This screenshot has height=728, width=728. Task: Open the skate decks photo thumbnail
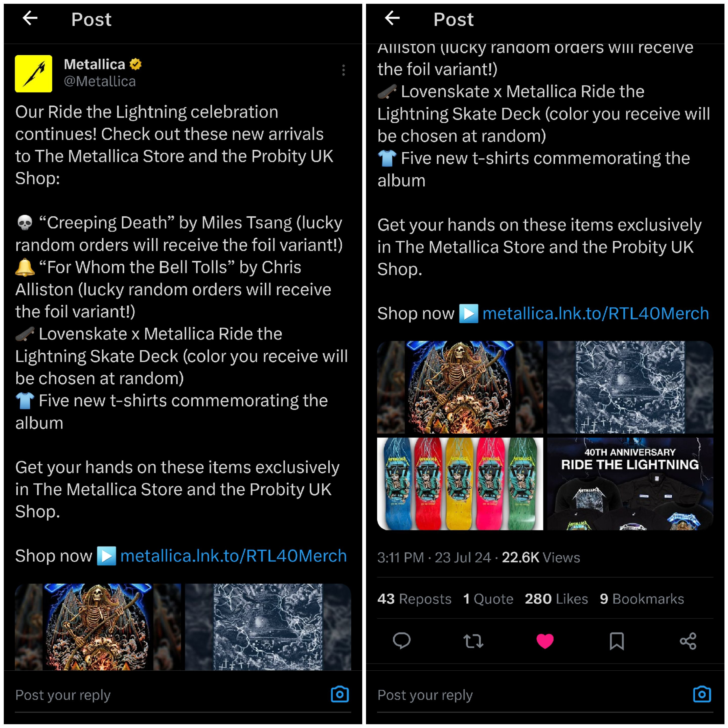coord(460,484)
